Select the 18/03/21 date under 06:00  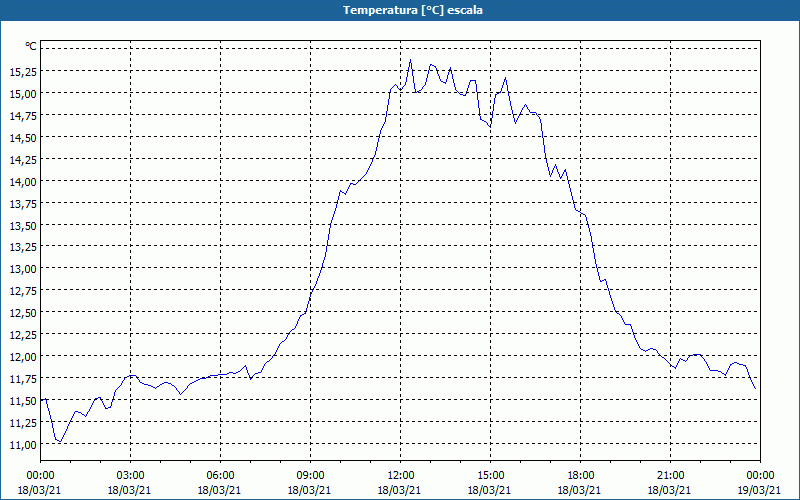pos(220,490)
